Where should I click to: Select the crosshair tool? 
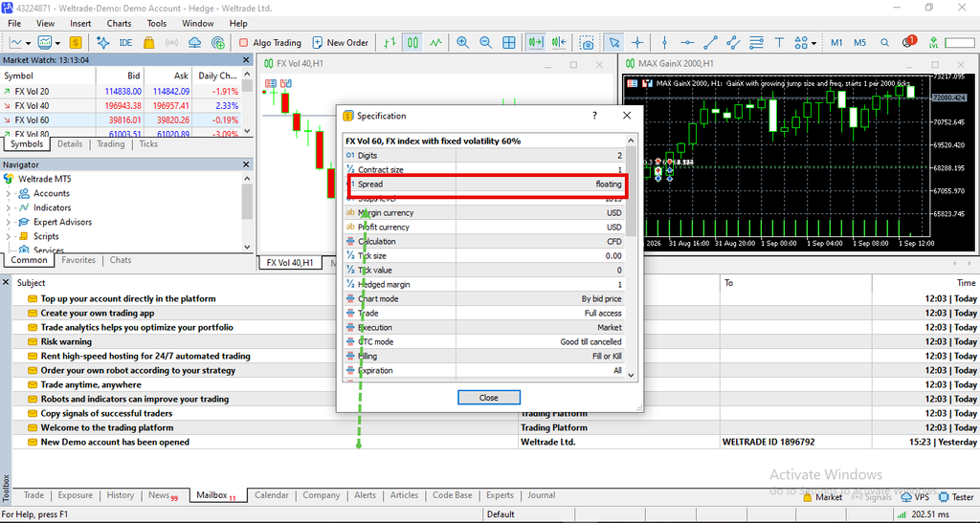636,42
